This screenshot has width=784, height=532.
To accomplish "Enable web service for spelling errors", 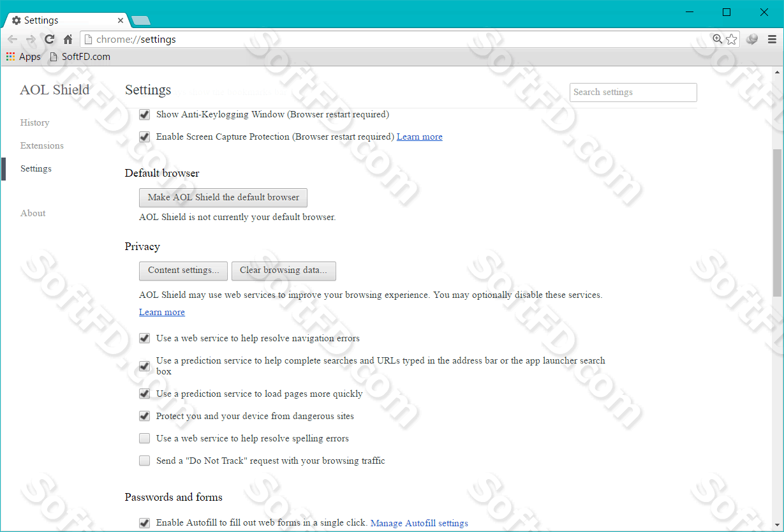I will point(145,439).
